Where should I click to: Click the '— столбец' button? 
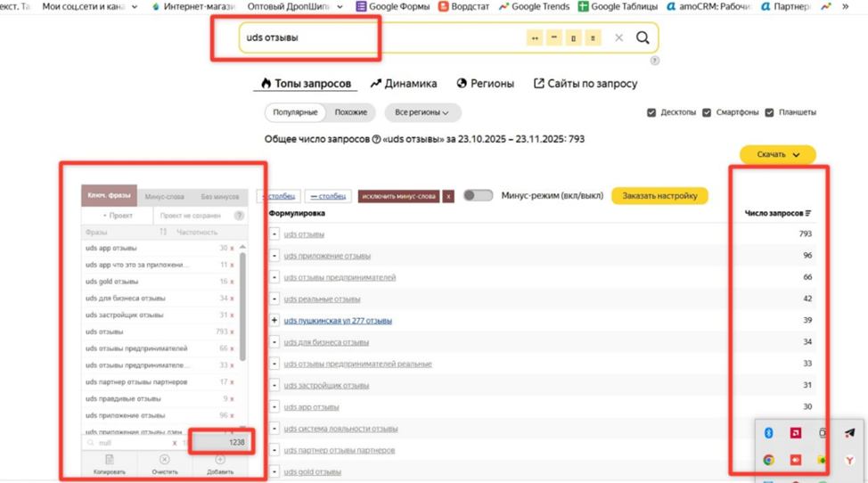(x=328, y=196)
